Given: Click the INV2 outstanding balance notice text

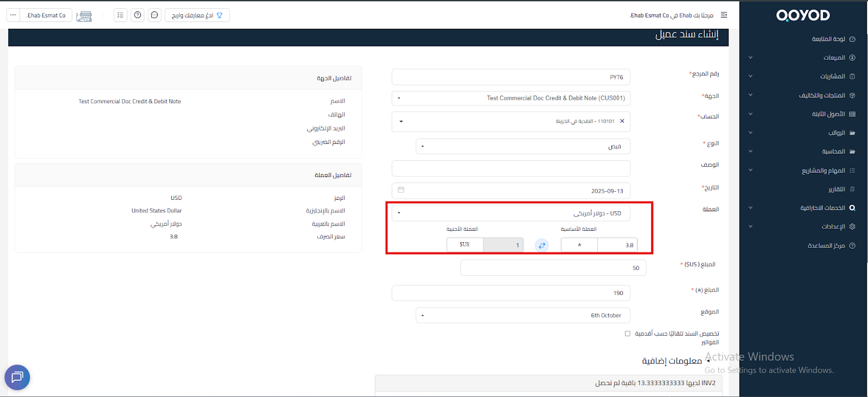Looking at the screenshot, I should click(655, 383).
